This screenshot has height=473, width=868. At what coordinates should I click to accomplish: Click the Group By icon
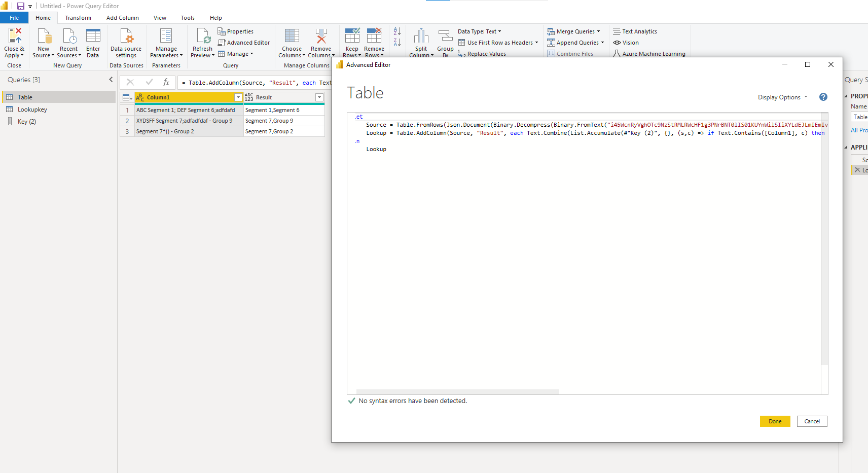445,36
